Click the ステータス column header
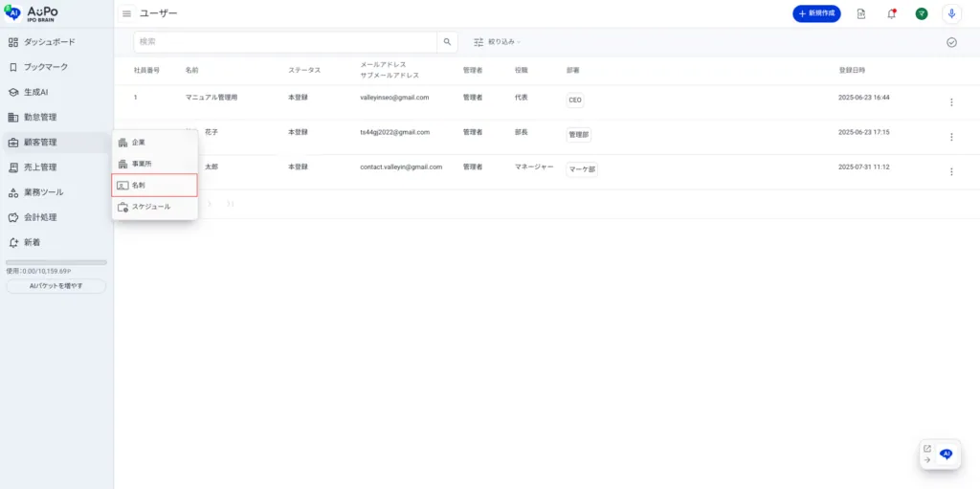This screenshot has width=980, height=489. [x=304, y=70]
